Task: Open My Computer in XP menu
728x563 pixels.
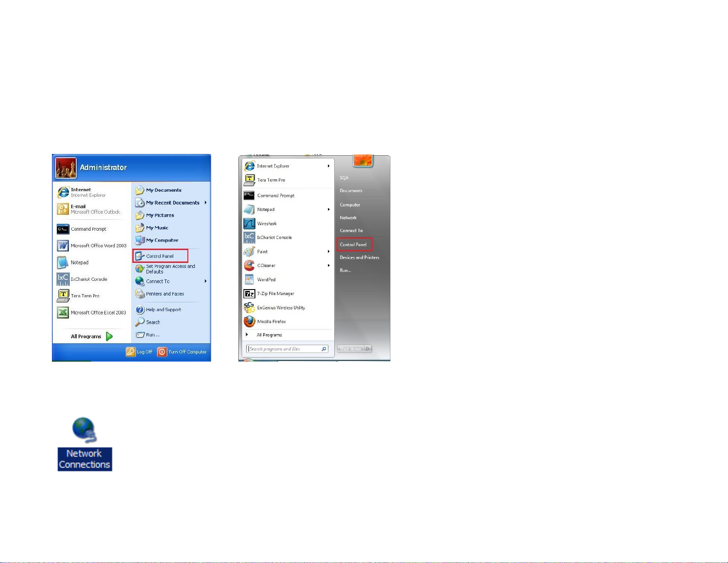Action: [x=157, y=240]
